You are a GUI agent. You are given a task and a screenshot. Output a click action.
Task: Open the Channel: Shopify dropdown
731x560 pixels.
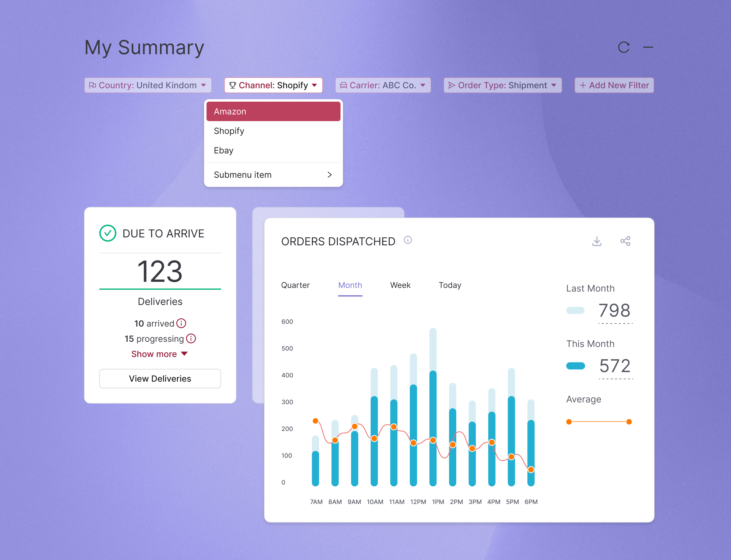[x=273, y=85]
